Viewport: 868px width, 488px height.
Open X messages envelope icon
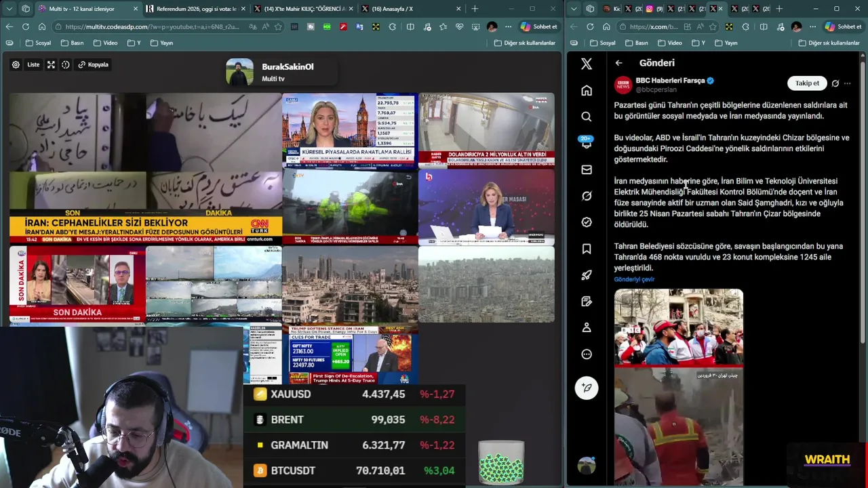coord(587,169)
